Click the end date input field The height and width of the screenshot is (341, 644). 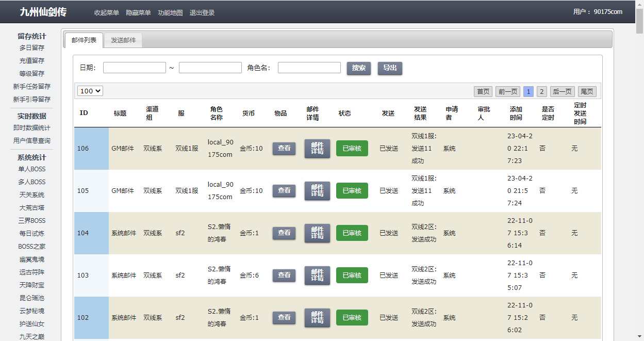(210, 68)
